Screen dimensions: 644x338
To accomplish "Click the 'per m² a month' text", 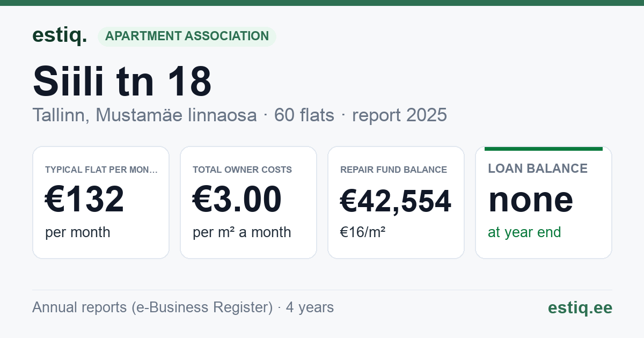I will click(x=242, y=232).
